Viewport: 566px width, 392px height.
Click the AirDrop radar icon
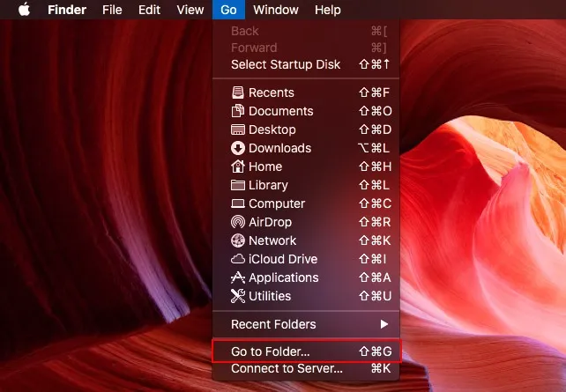click(x=237, y=222)
